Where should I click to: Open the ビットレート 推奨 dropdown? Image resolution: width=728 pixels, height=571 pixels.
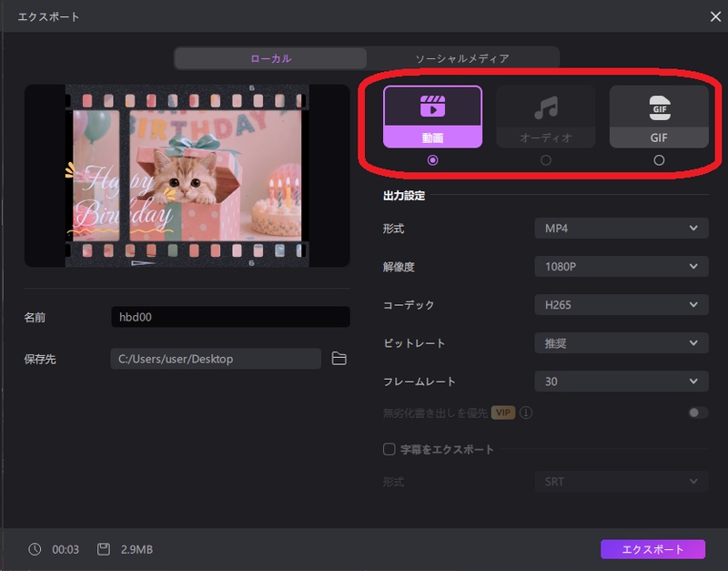[622, 343]
